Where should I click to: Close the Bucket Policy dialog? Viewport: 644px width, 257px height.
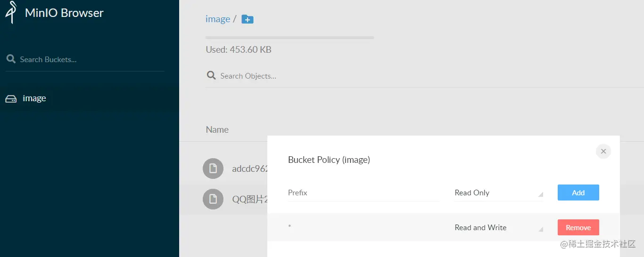(x=603, y=152)
